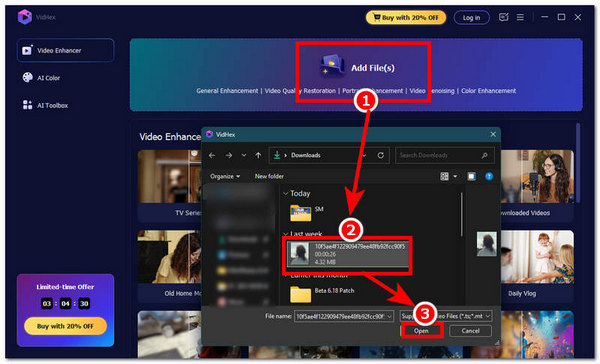Click the Up one level arrow
The image size is (600, 364).
[258, 155]
